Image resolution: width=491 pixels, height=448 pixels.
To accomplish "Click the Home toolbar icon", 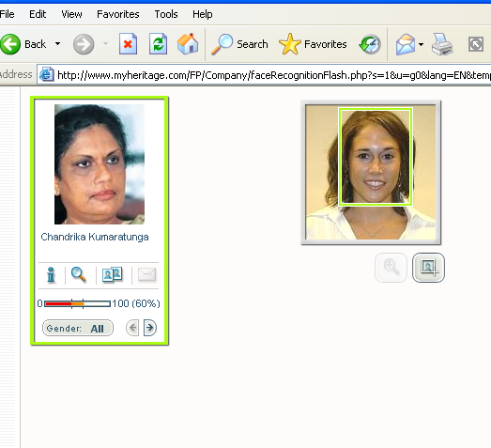I will (188, 44).
